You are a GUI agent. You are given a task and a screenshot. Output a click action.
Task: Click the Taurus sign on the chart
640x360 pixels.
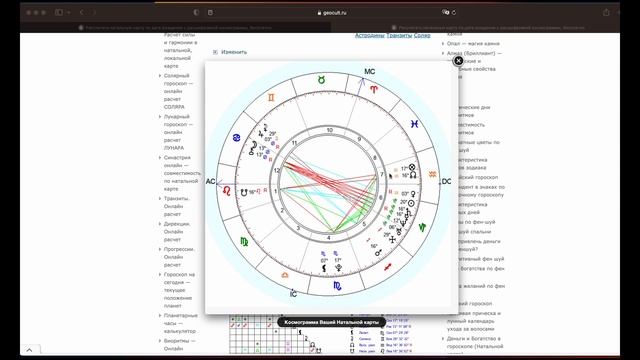point(322,80)
